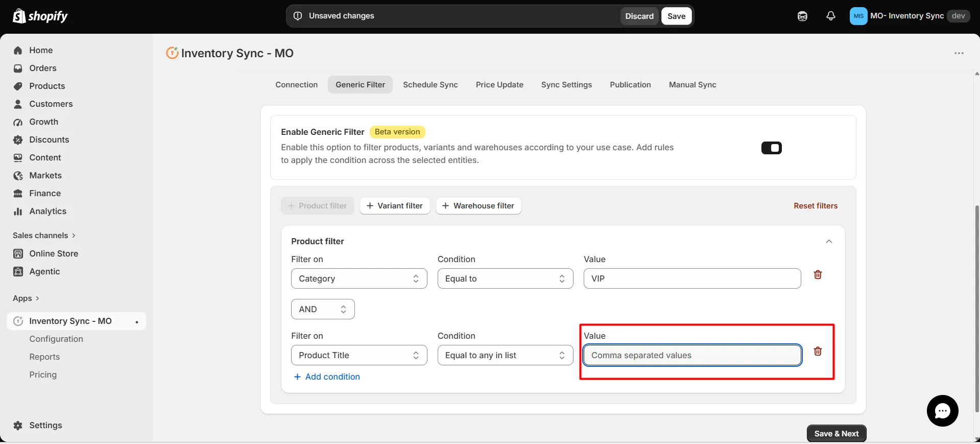
Task: Add a Variant filter
Action: click(395, 206)
